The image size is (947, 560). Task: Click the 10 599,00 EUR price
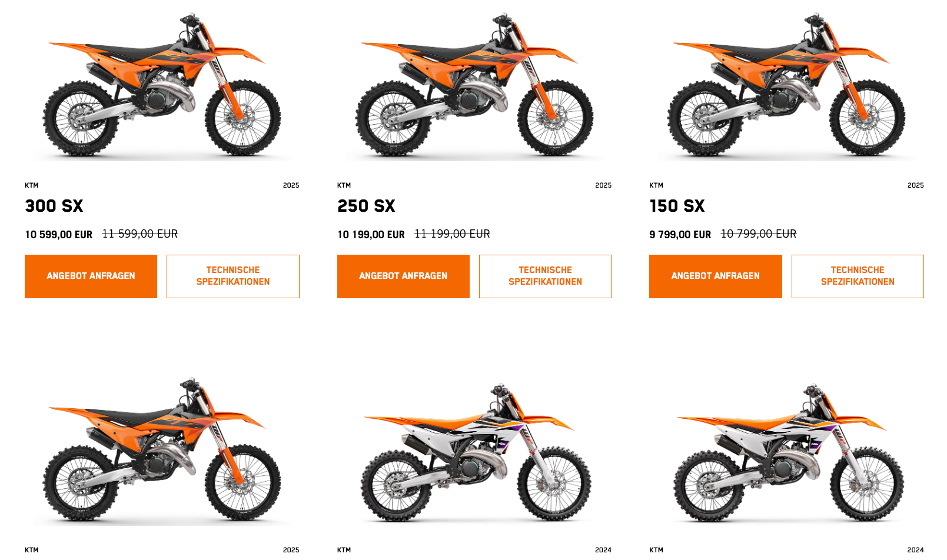[58, 234]
